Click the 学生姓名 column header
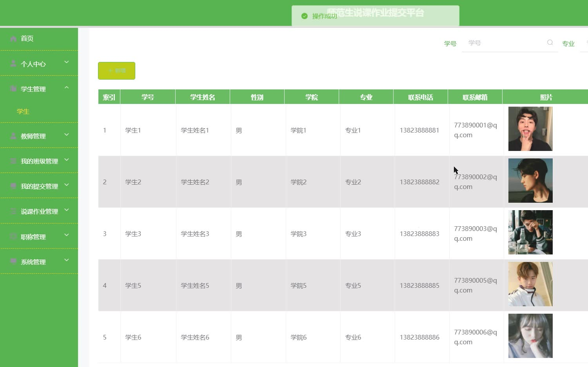 pos(203,97)
